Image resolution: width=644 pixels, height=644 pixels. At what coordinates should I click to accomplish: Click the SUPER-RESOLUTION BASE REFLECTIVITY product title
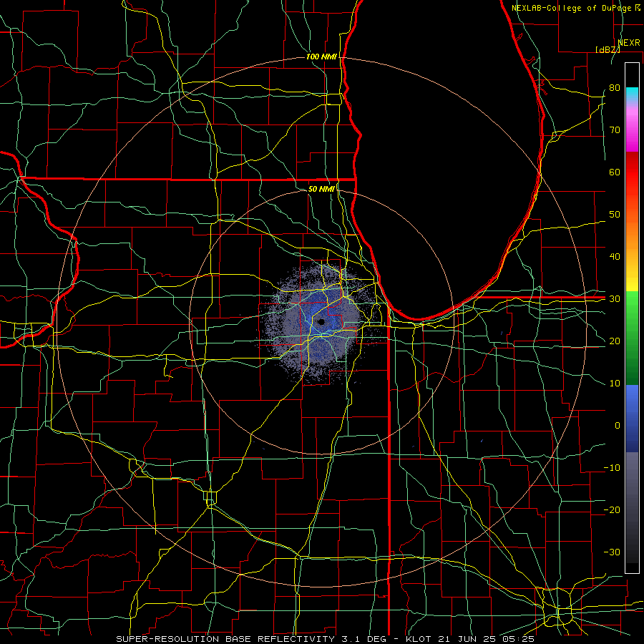tap(225, 639)
